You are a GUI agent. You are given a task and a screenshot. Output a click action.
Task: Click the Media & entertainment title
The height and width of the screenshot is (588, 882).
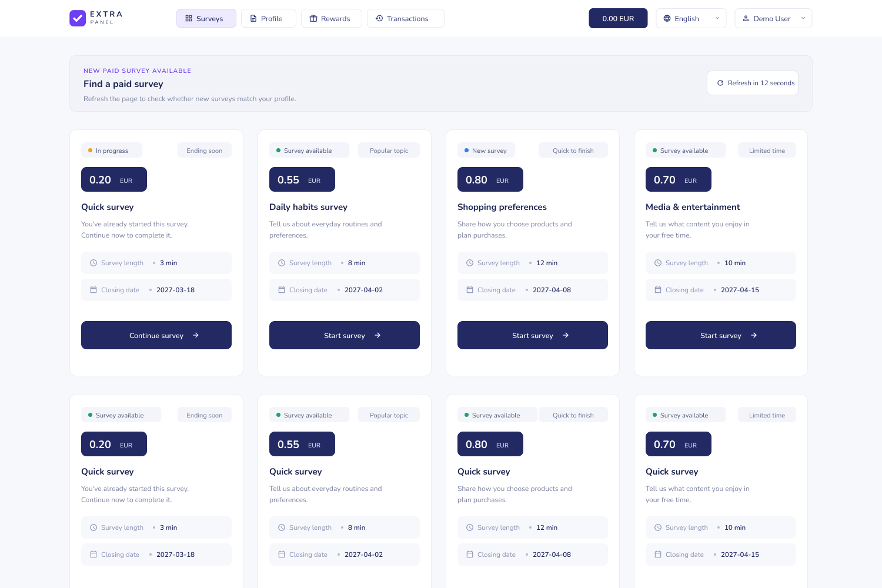pos(693,207)
